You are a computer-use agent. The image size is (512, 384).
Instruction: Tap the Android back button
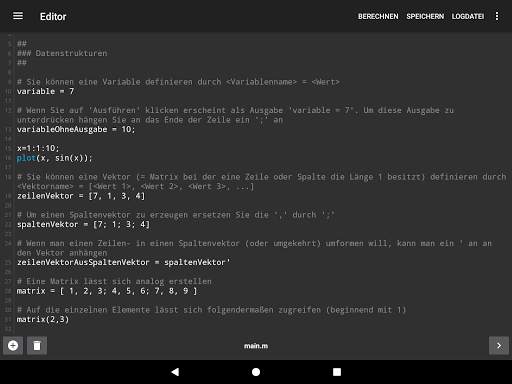pos(175,372)
